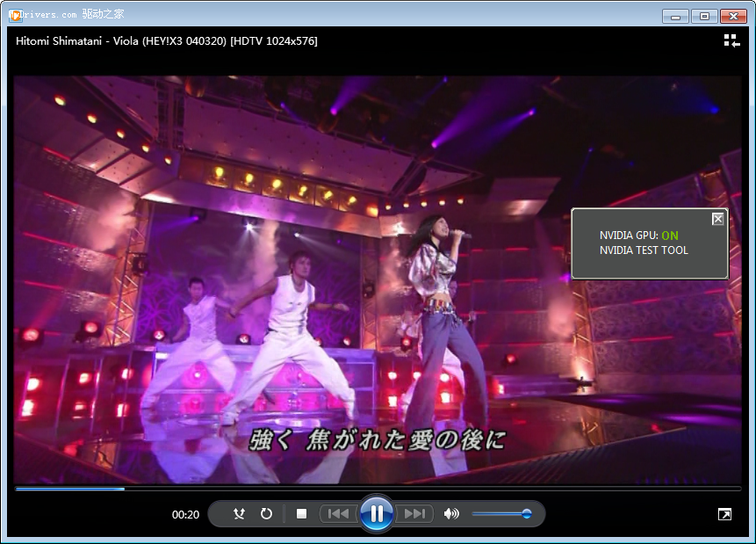Click the Hitomi Shimatani - Viola title text
The height and width of the screenshot is (544, 756).
point(166,41)
